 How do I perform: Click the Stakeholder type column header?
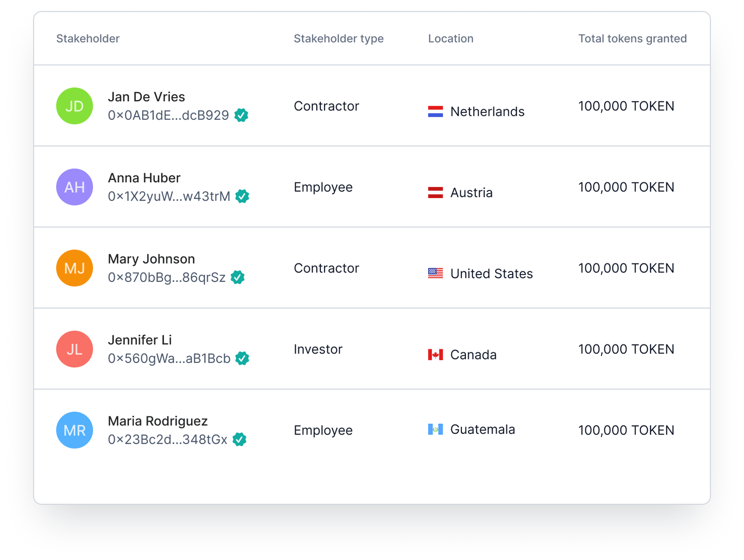tap(339, 39)
